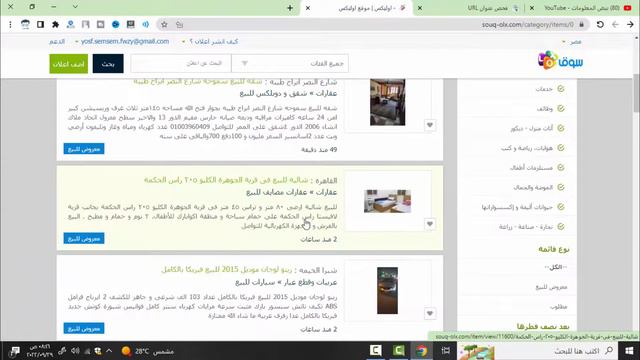The image size is (640, 360).
Task: Open Task View on the taskbar
Action: pyautogui.click(x=446, y=351)
